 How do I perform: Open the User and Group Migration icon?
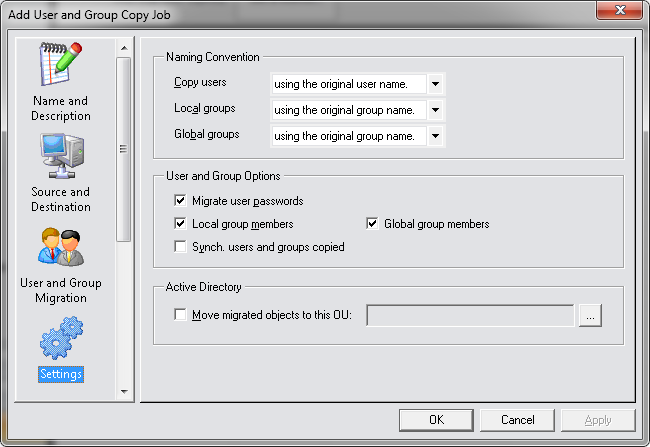point(61,247)
